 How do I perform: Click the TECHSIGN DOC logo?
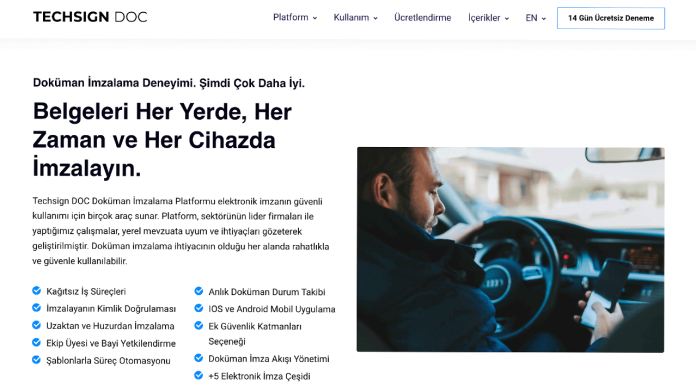point(90,17)
